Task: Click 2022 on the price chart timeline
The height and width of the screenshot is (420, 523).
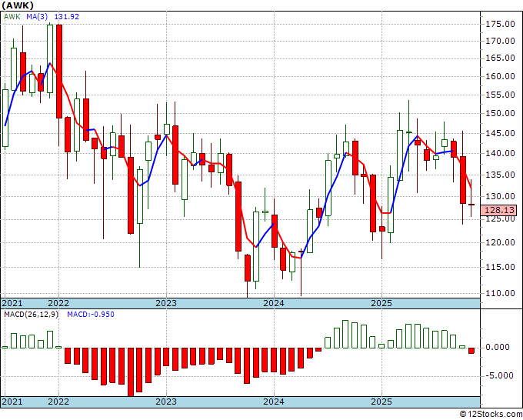Action: [x=58, y=303]
